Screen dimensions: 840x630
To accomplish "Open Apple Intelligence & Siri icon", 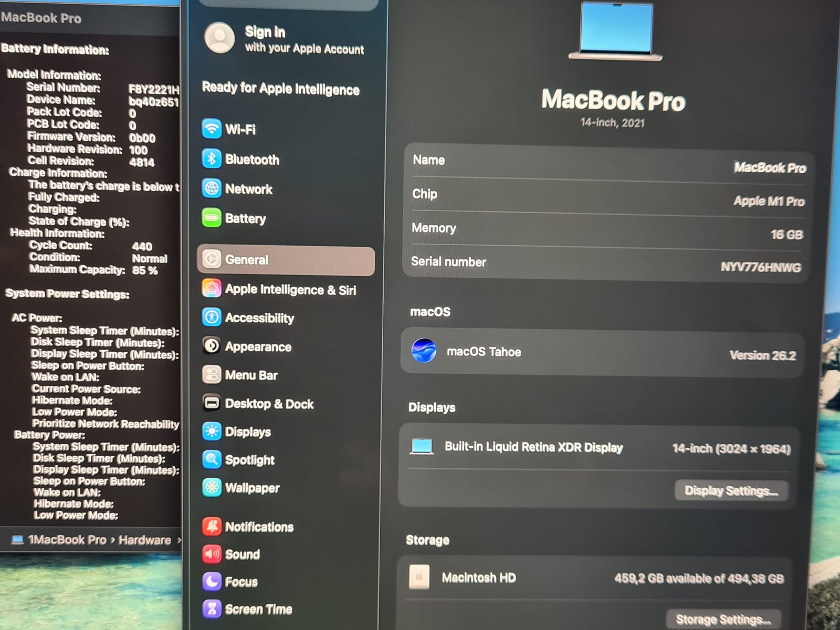I will [x=212, y=289].
